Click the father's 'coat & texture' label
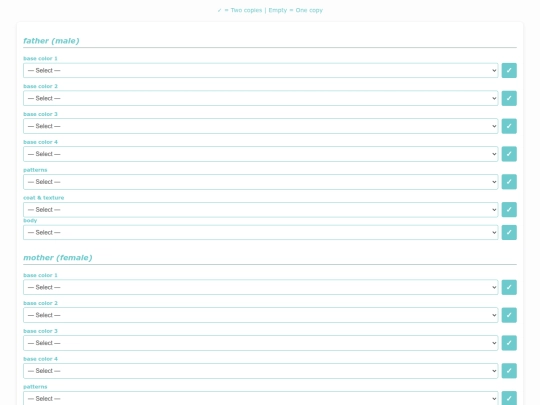Screen dimensions: 540x405 click(44, 198)
